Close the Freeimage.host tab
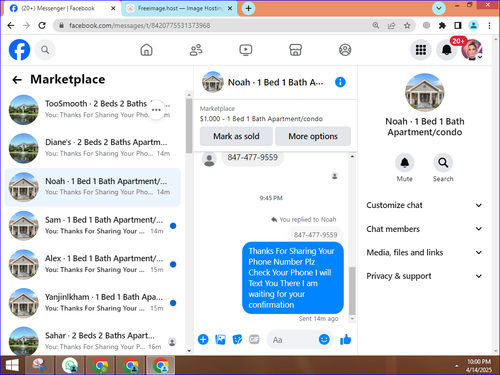 pyautogui.click(x=230, y=8)
